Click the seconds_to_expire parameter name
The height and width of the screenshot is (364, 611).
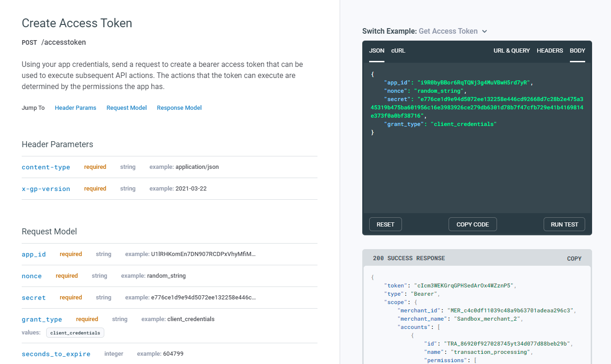coord(56,354)
